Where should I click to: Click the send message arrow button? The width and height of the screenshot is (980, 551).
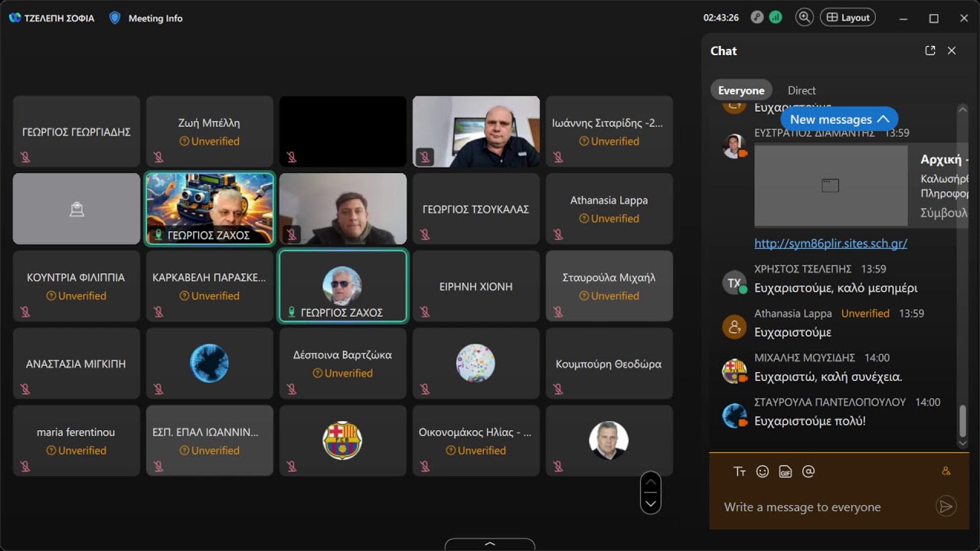point(946,506)
